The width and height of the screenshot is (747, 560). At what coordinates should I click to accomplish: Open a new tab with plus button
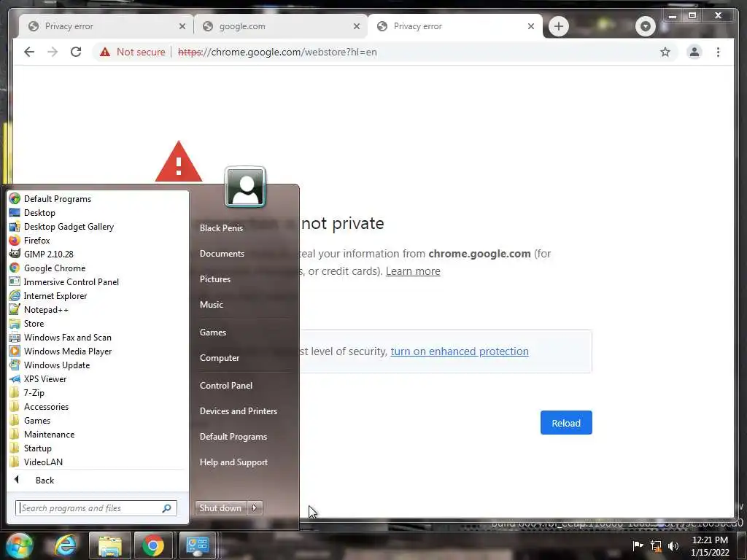point(558,26)
